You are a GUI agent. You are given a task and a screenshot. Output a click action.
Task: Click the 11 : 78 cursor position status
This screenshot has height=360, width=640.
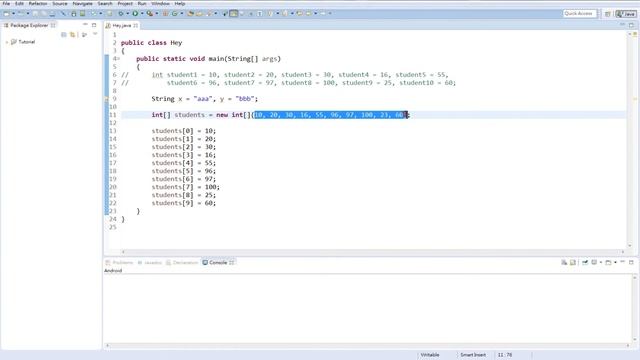[x=505, y=355]
